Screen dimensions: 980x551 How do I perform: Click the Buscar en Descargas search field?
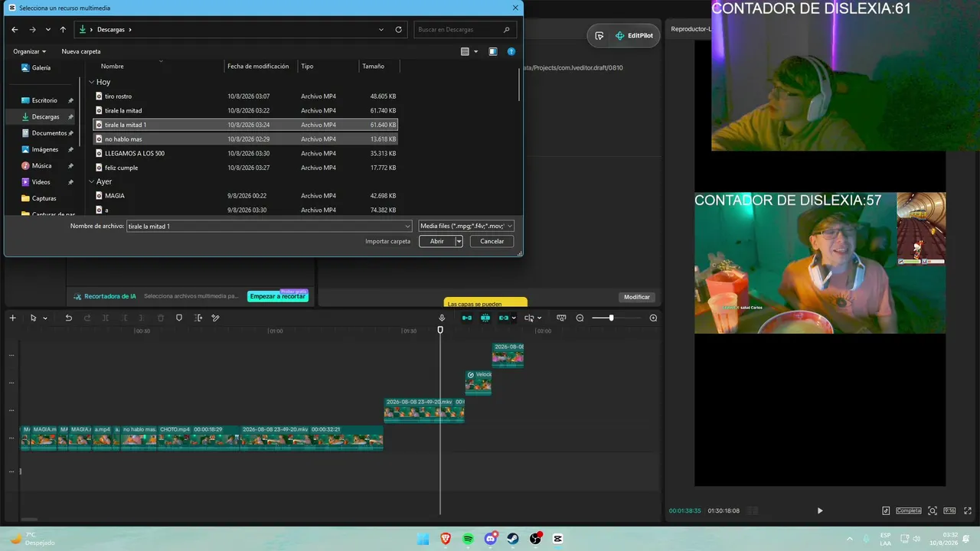[465, 29]
